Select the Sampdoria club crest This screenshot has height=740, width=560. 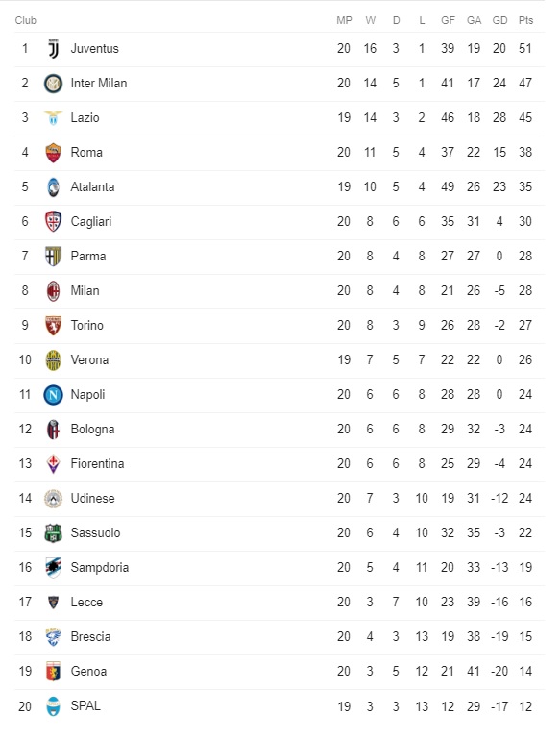[54, 568]
